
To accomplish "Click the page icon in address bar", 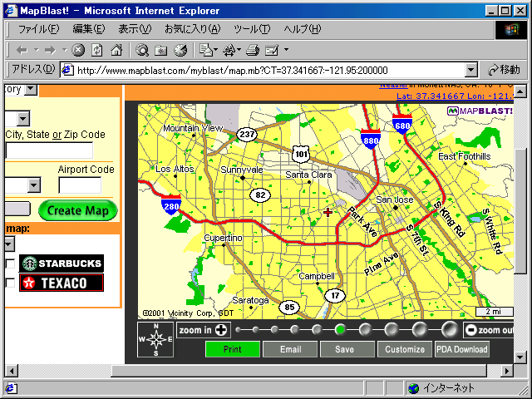I will (68, 70).
